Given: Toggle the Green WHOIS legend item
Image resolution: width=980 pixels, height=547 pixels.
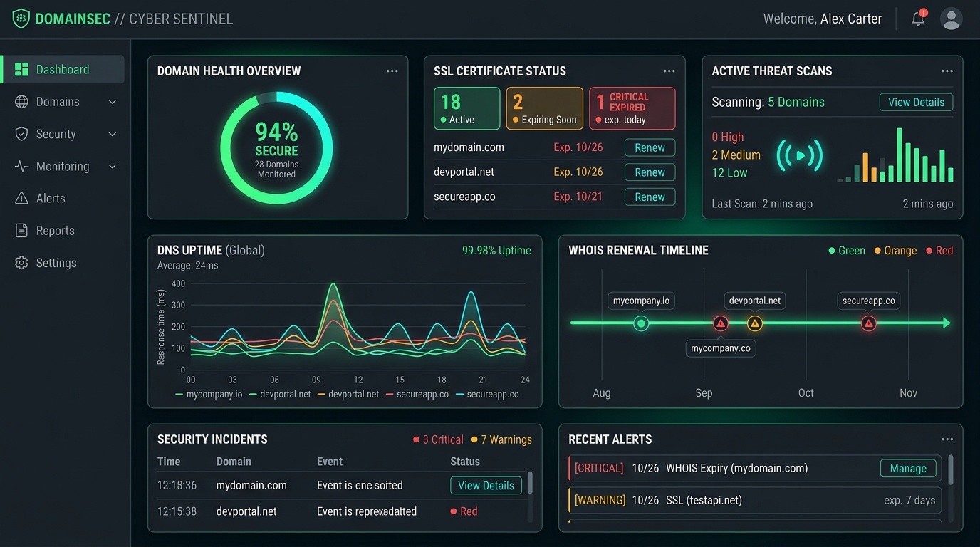Looking at the screenshot, I should coord(847,251).
